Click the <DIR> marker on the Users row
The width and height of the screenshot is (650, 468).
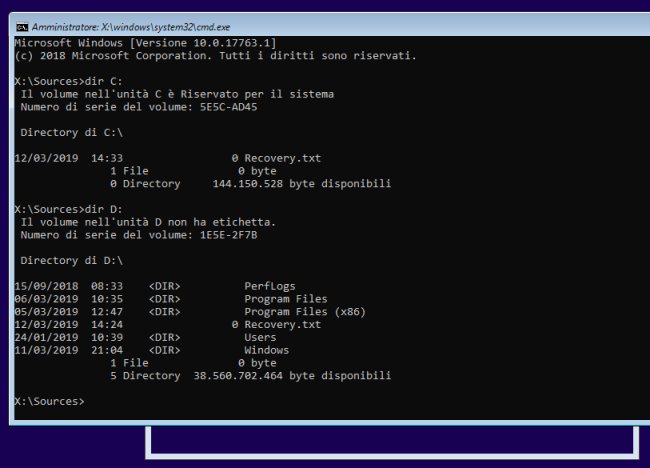click(165, 337)
